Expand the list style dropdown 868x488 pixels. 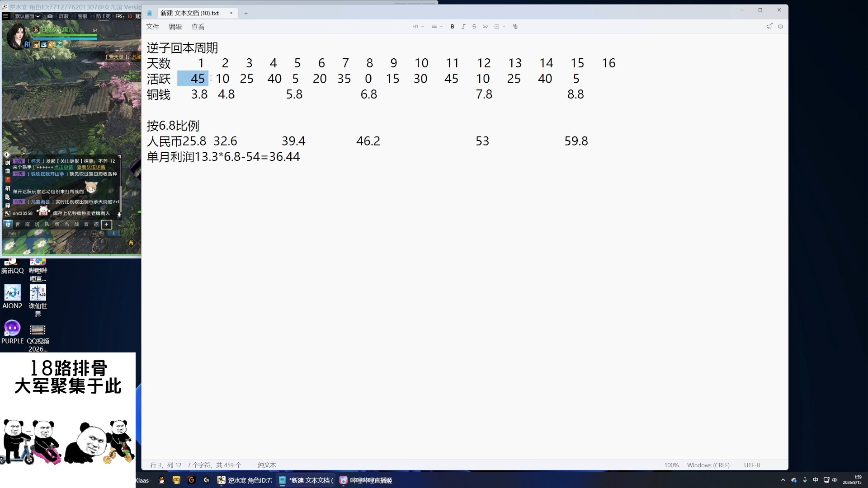(x=437, y=27)
